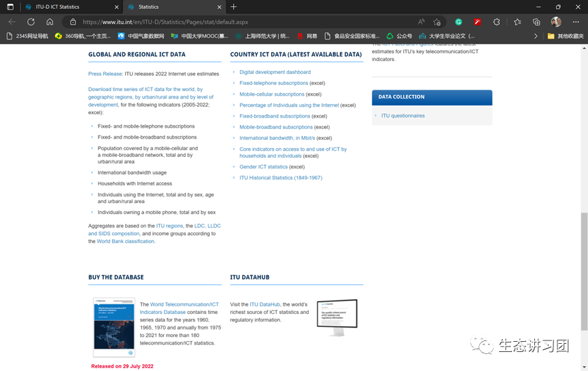Open the 中国大学MOOC bookmark
The width and height of the screenshot is (588, 371).
tap(199, 36)
